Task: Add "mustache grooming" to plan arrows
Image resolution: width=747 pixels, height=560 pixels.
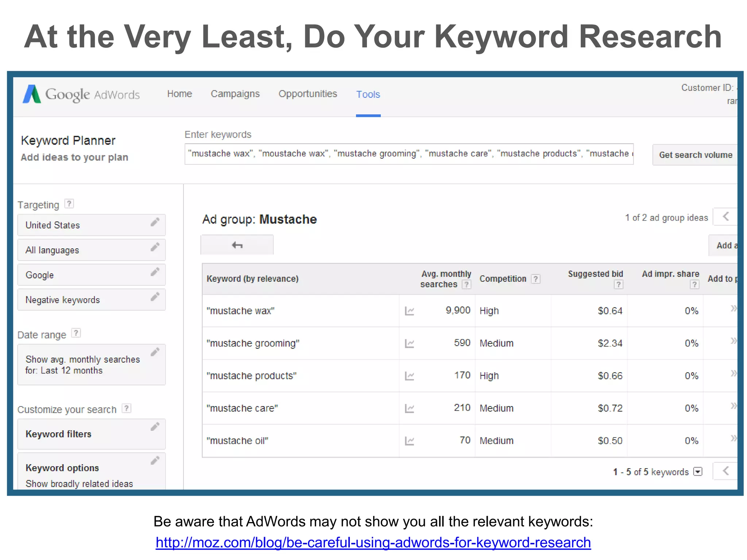Action: (x=734, y=341)
